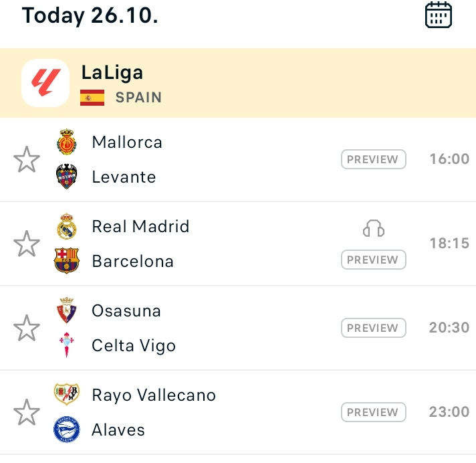Click the Rayo Vallecano team crest
The image size is (476, 463).
66,395
